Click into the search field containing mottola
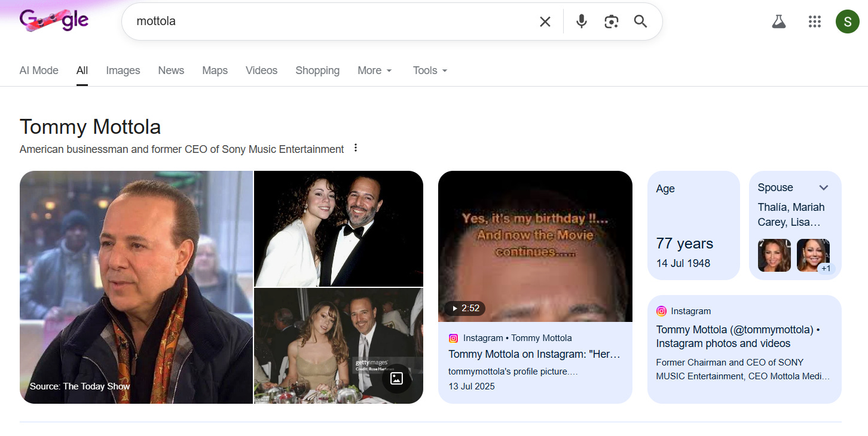868x436 pixels. coord(332,22)
